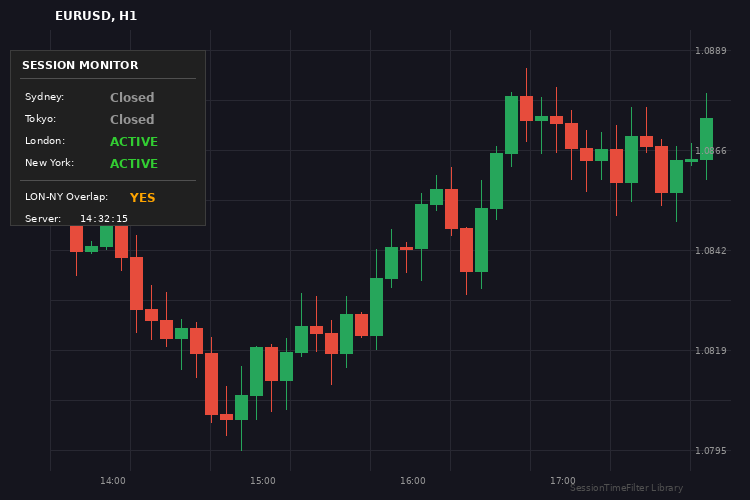
Task: Click the London session label
Action: (45, 141)
